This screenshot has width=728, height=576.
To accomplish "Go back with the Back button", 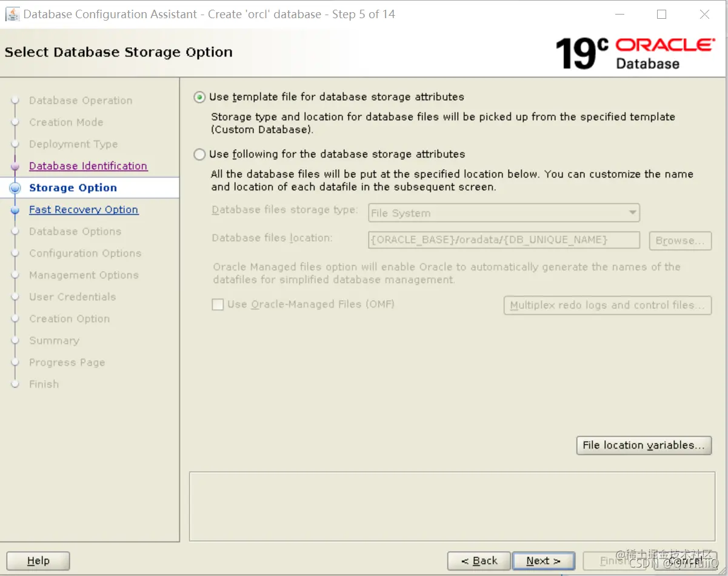I will coord(479,561).
